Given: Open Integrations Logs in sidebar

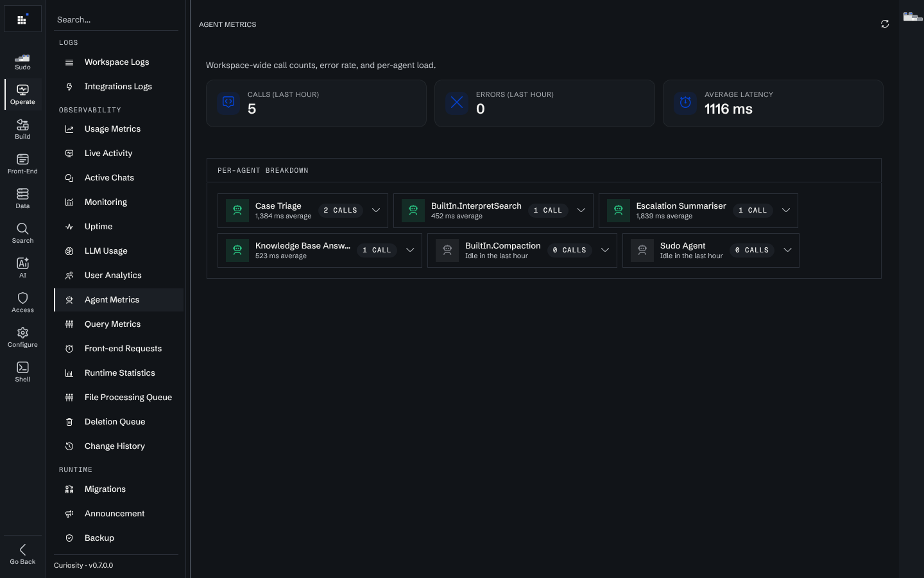Looking at the screenshot, I should pos(119,87).
